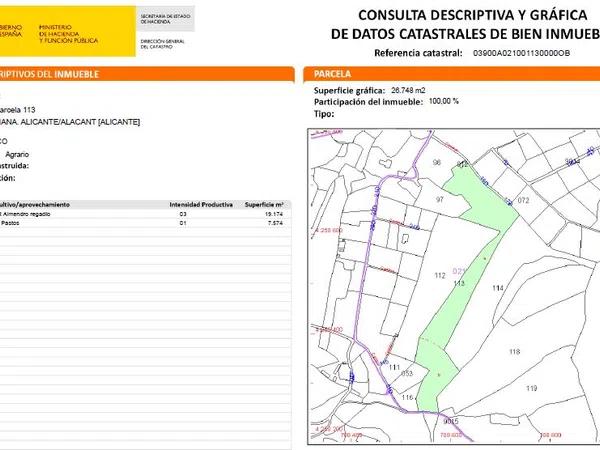
Task: Click title line 'CONSULTA DESCRIPTIVA Y GRÁFICA'
Action: pyautogui.click(x=473, y=15)
